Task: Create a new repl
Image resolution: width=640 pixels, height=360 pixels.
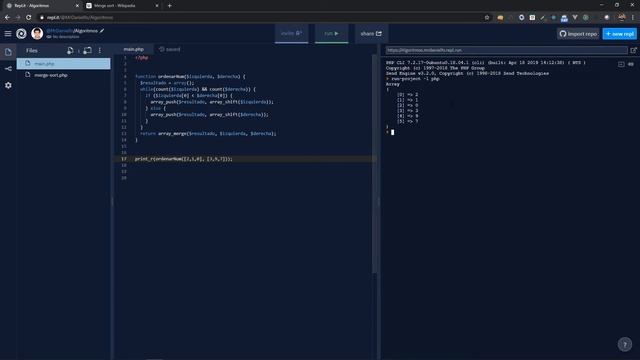Action: click(x=620, y=34)
